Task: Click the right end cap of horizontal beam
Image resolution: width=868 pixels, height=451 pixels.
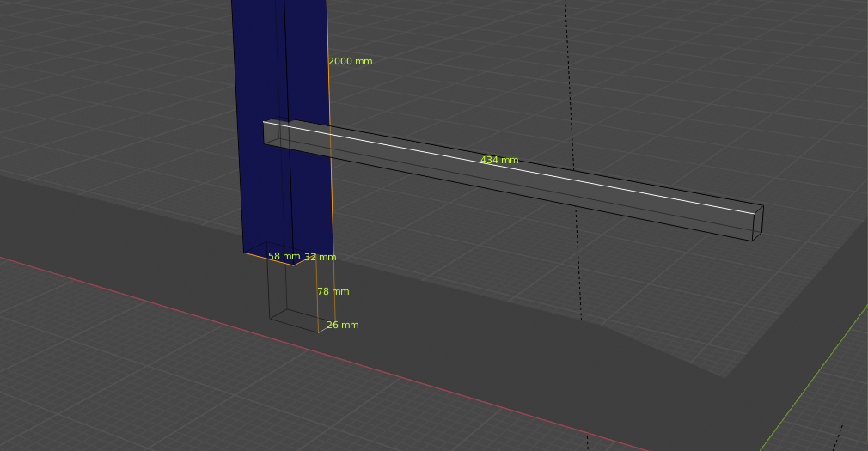Action: pyautogui.click(x=757, y=223)
